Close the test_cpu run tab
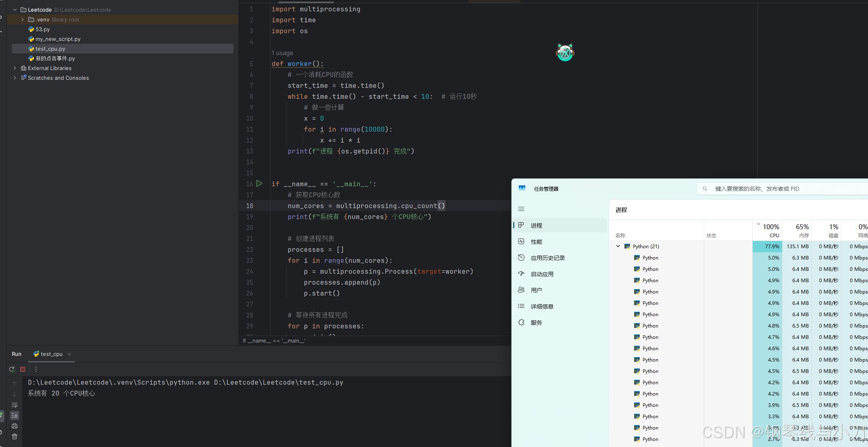This screenshot has width=868, height=447. coord(69,354)
